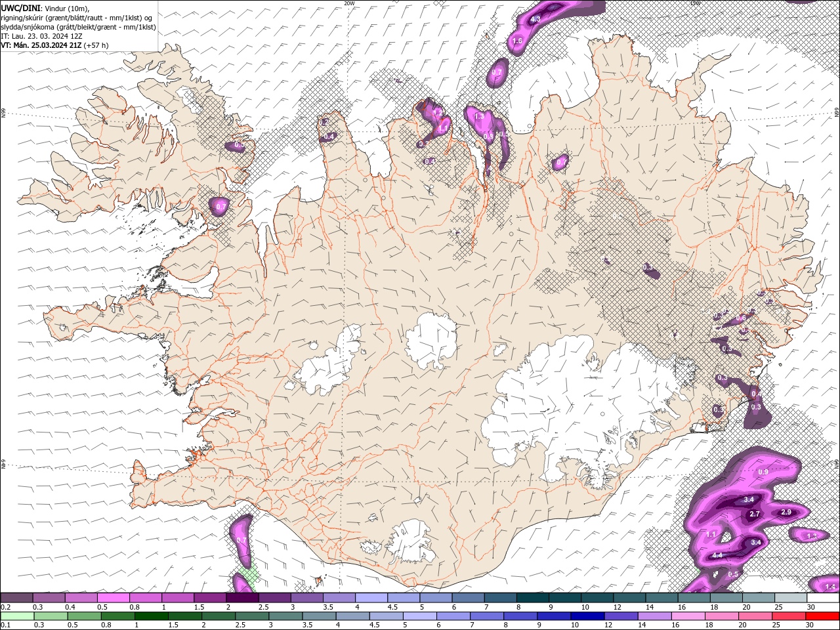The image size is (840, 630).
Task: Click the "IT: Lau. 23. 03. 2024 12Z" line
Action: [x=41, y=36]
